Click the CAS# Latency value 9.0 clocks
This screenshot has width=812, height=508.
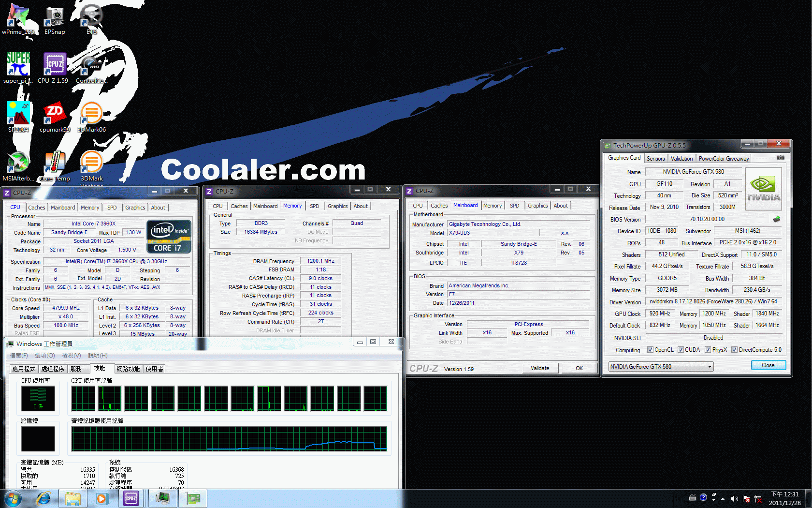click(x=320, y=278)
